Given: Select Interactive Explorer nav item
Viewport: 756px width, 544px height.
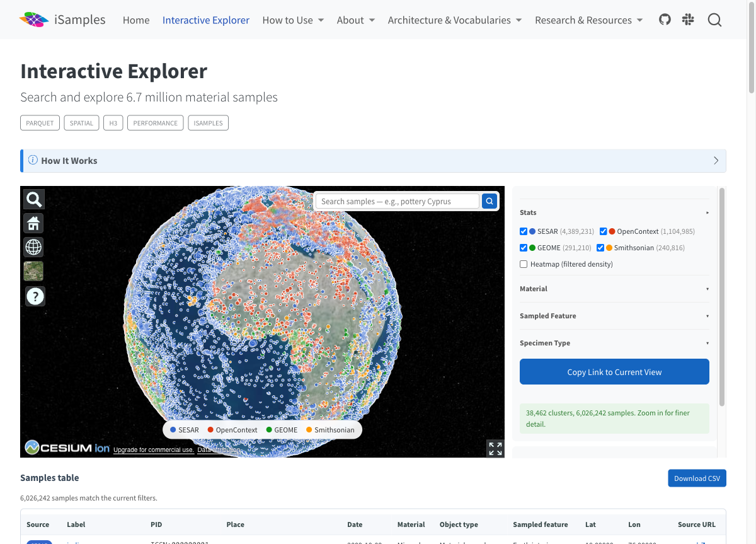Looking at the screenshot, I should [206, 20].
